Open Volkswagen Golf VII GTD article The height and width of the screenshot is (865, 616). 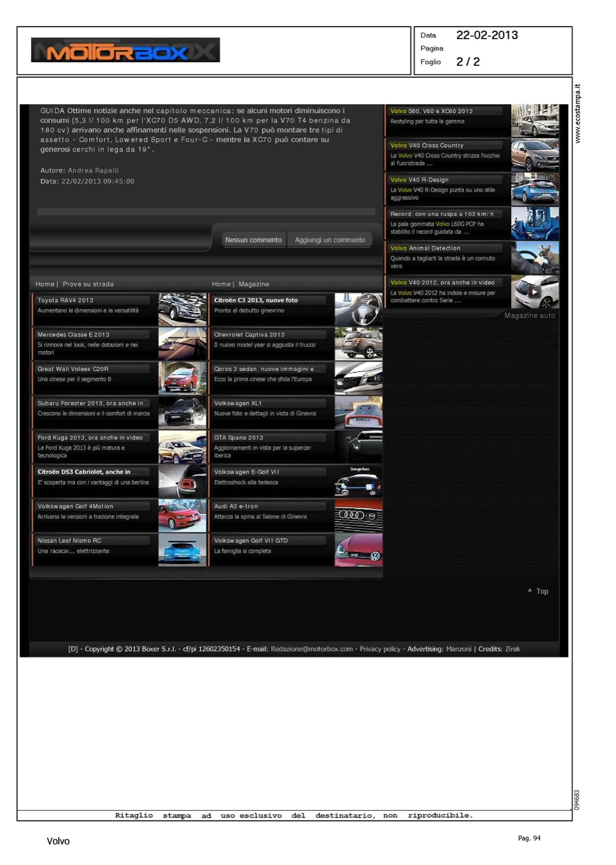pyautogui.click(x=251, y=541)
